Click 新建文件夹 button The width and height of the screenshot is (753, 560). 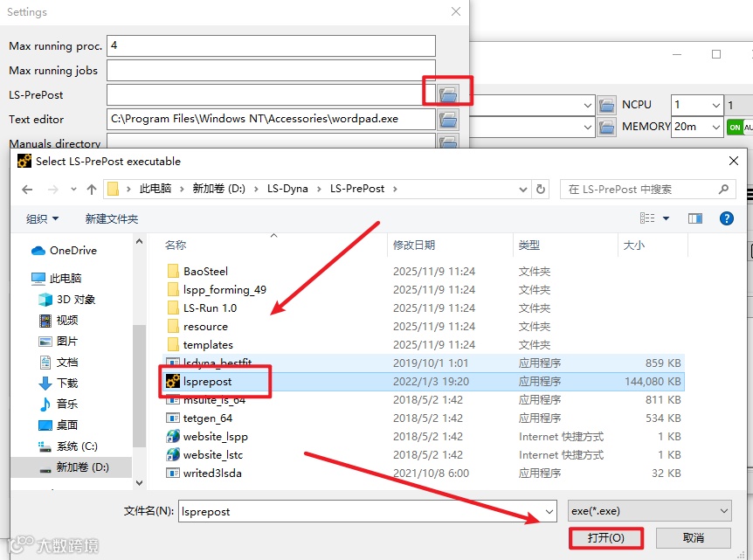click(112, 219)
